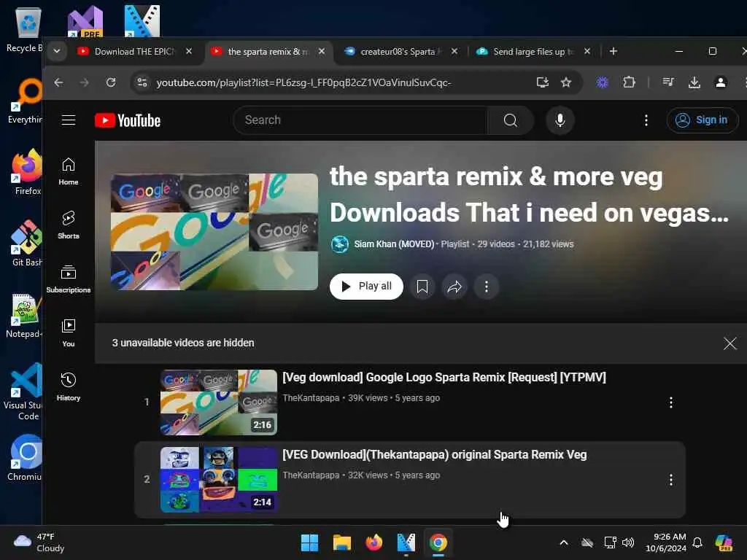Save playlist with bookmark icon
This screenshot has height=560, width=747.
pyautogui.click(x=422, y=287)
